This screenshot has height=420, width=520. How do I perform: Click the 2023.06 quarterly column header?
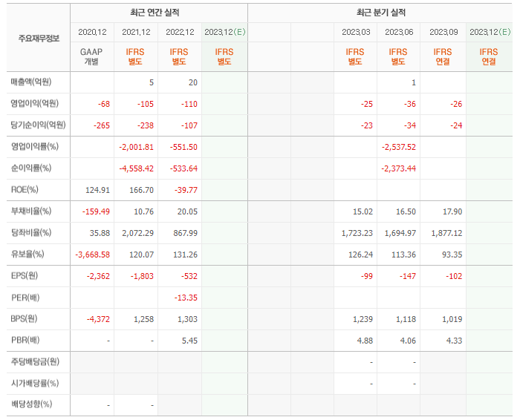tap(399, 32)
